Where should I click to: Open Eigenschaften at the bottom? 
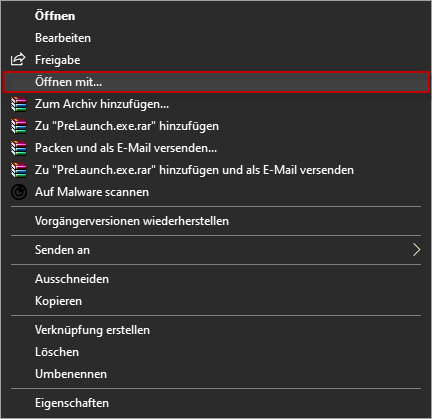(216, 403)
